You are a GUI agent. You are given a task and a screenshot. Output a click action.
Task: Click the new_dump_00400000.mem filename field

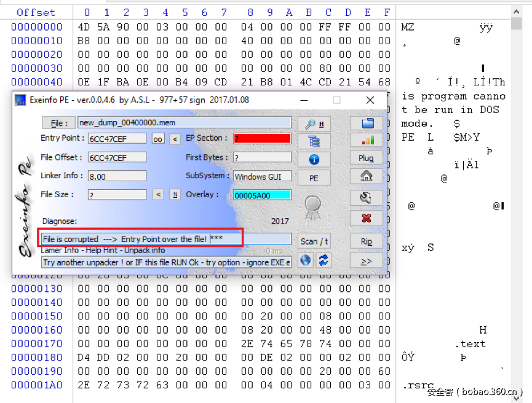pyautogui.click(x=184, y=122)
